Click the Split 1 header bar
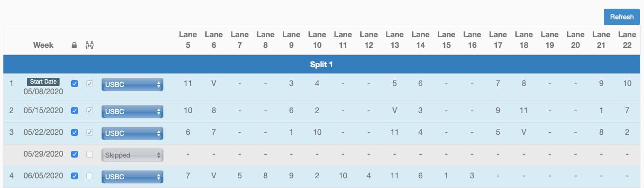The image size is (644, 188). (x=322, y=64)
